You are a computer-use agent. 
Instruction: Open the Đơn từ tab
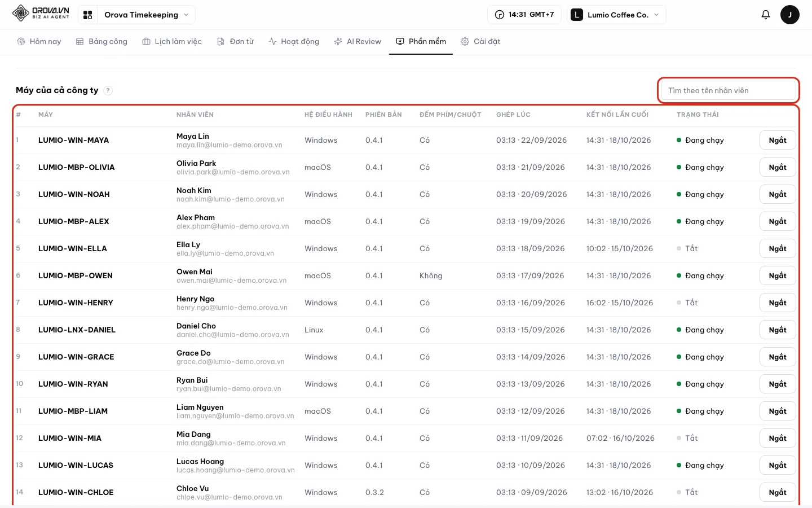point(236,42)
